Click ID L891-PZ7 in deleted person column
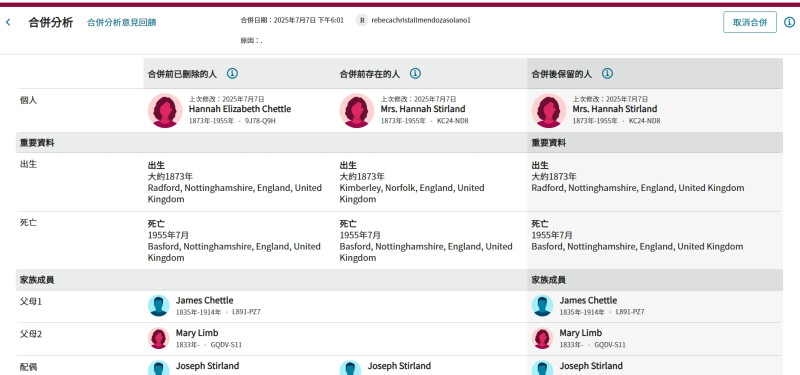Screen dimensions: 800x375 (x=246, y=312)
